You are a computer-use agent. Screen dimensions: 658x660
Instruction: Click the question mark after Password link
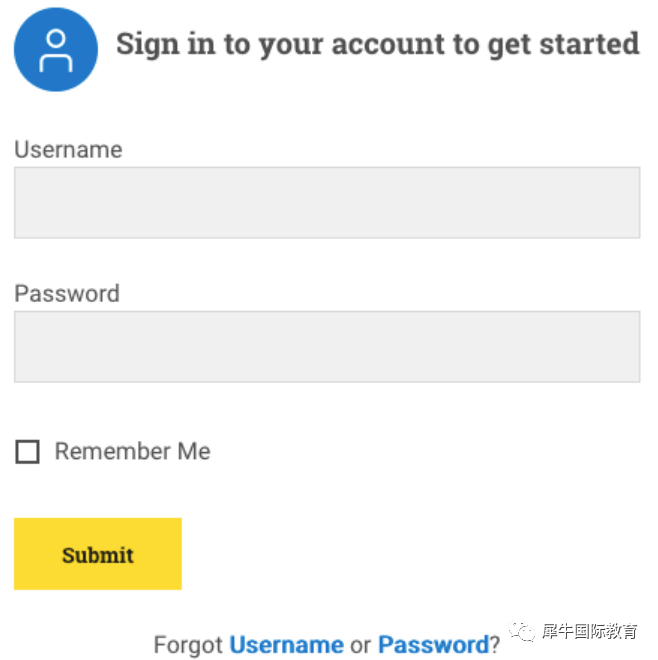coord(495,644)
